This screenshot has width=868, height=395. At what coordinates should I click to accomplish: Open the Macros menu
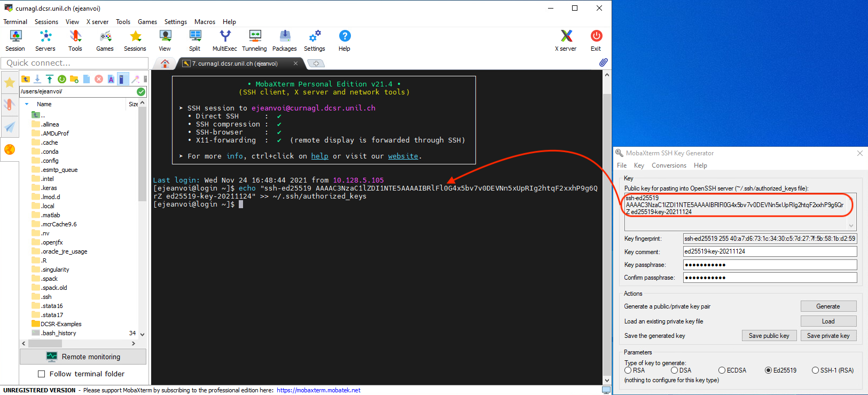pos(205,22)
